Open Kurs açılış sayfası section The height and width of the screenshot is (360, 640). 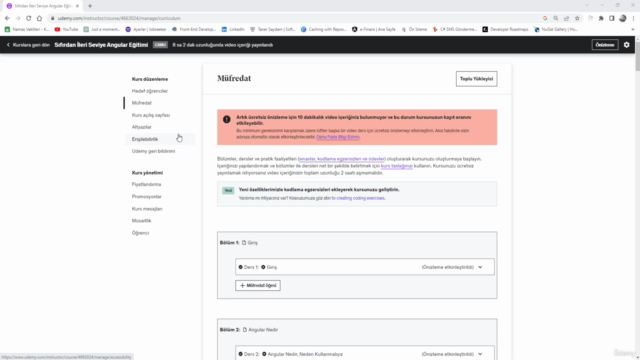[151, 115]
